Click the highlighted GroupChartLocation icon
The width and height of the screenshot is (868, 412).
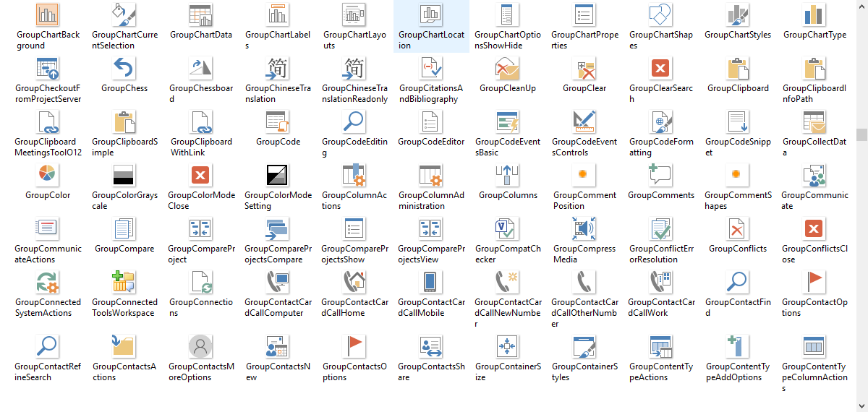click(431, 14)
